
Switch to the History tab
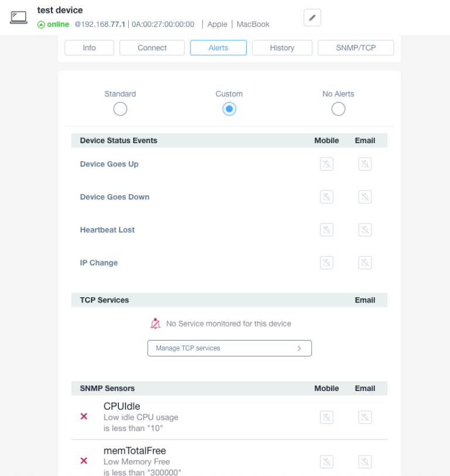(282, 48)
